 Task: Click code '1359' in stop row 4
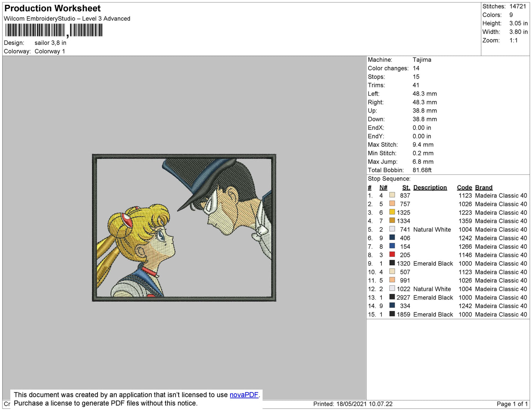tap(465, 221)
